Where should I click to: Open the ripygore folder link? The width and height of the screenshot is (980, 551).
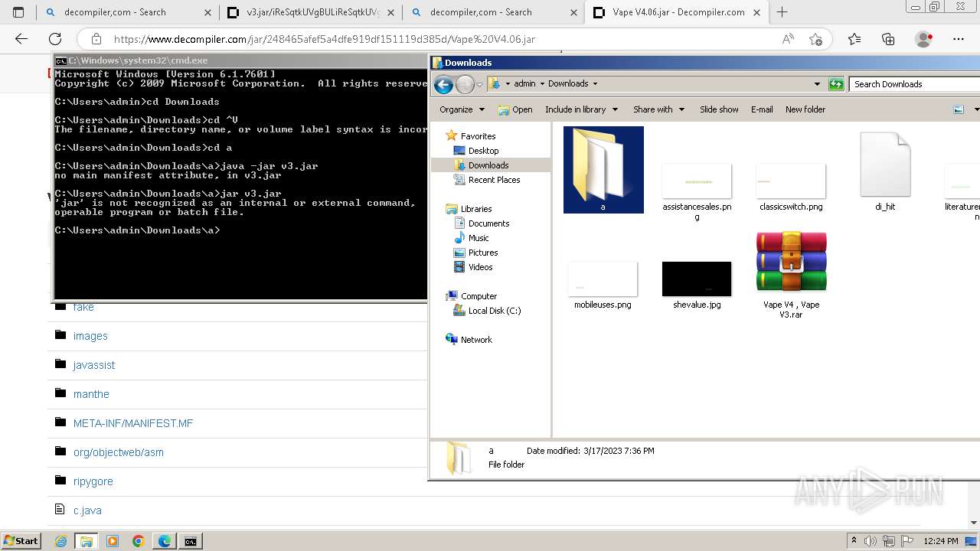tap(93, 481)
